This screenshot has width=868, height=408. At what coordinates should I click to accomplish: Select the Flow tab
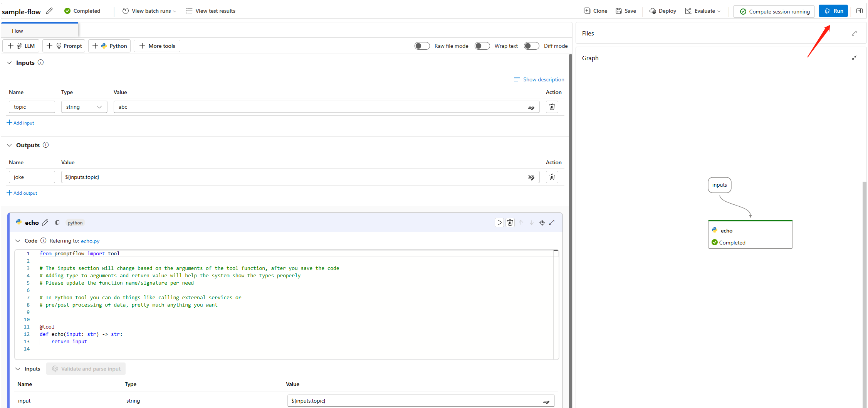40,30
